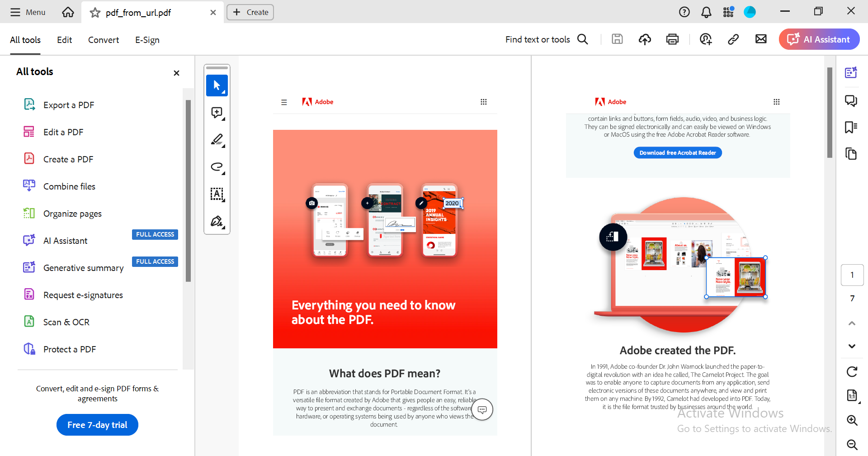The image size is (868, 456).
Task: Open the Generative summary side panel icon
Action: 851,72
